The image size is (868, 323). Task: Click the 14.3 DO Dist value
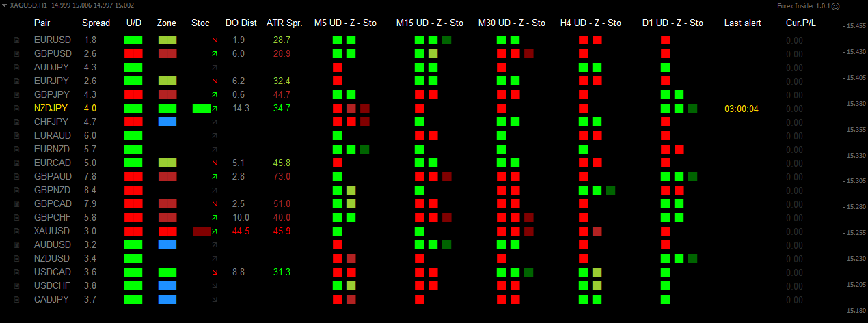pos(241,109)
